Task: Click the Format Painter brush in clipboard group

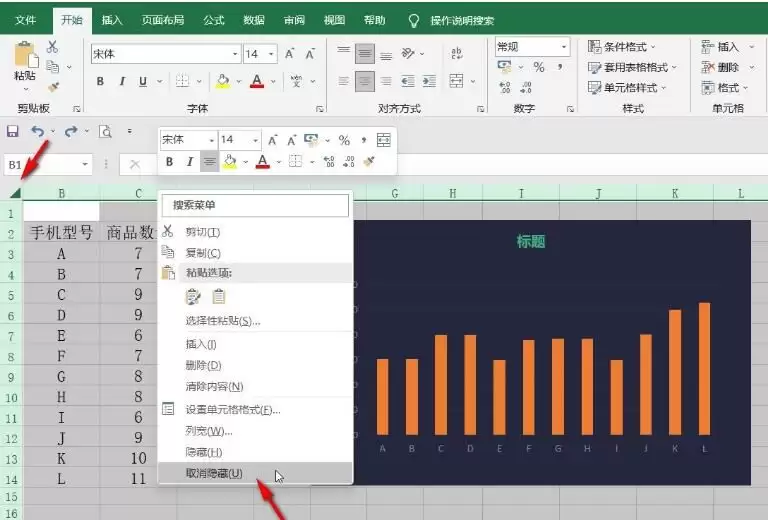Action: (x=53, y=87)
